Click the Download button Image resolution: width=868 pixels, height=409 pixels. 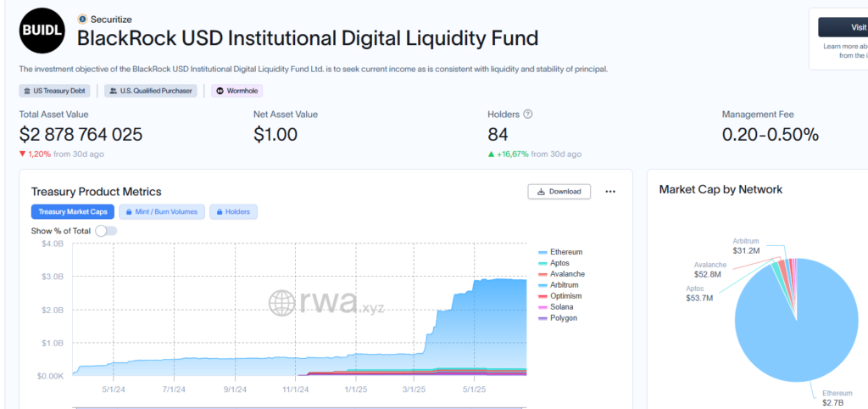559,192
